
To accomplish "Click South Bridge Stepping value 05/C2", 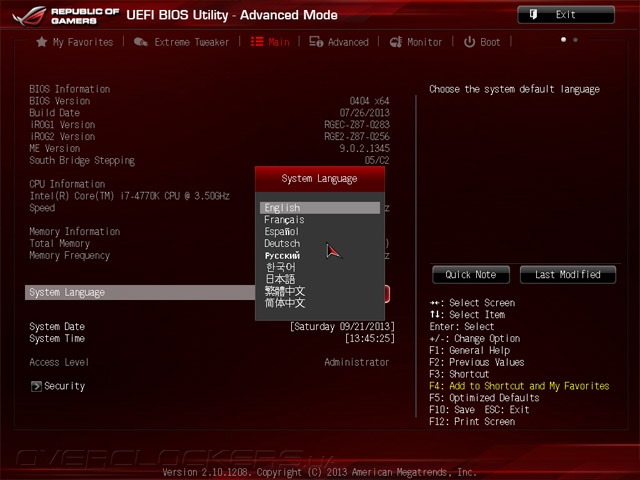I will click(377, 160).
